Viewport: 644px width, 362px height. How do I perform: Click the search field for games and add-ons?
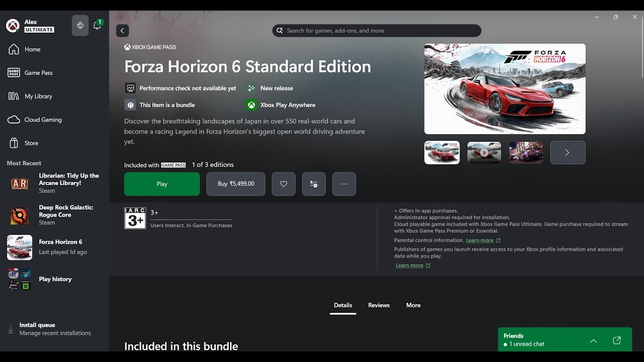[x=376, y=31]
